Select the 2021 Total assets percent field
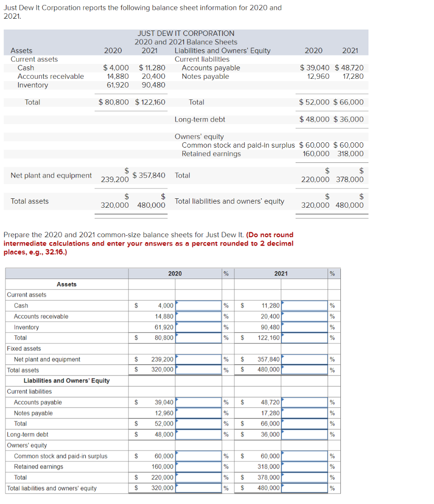This screenshot has height=504, width=434. click(304, 370)
